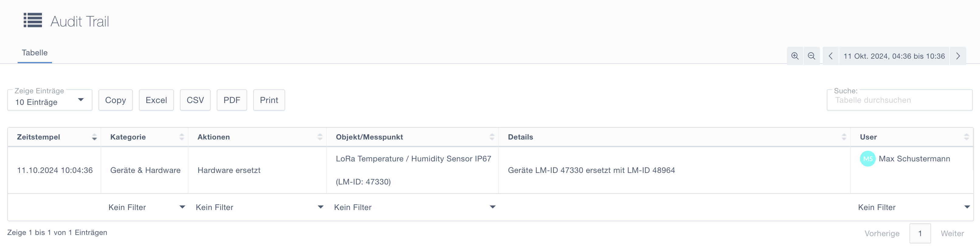Open the User filter dropdown
The width and height of the screenshot is (980, 248).
[x=913, y=207]
